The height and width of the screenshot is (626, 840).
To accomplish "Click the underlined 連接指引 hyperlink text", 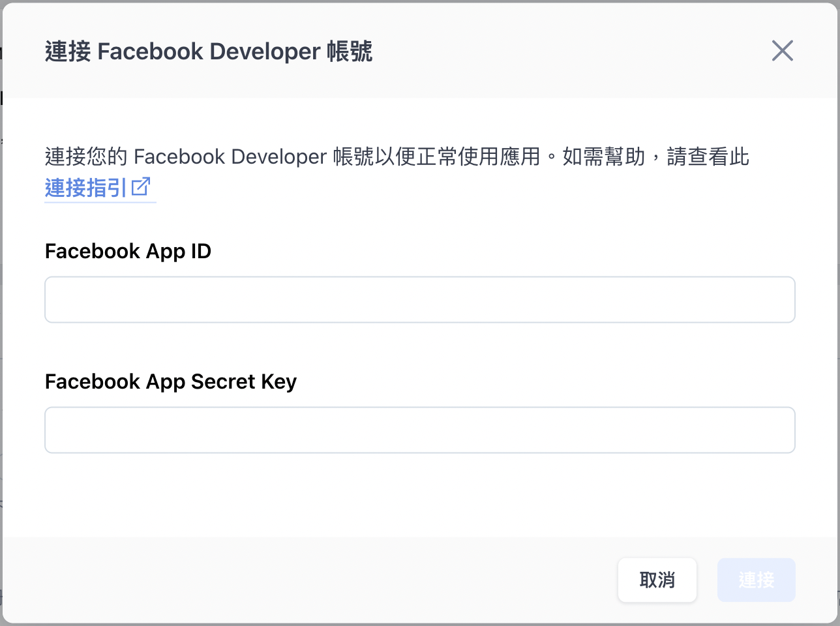I will (x=85, y=188).
